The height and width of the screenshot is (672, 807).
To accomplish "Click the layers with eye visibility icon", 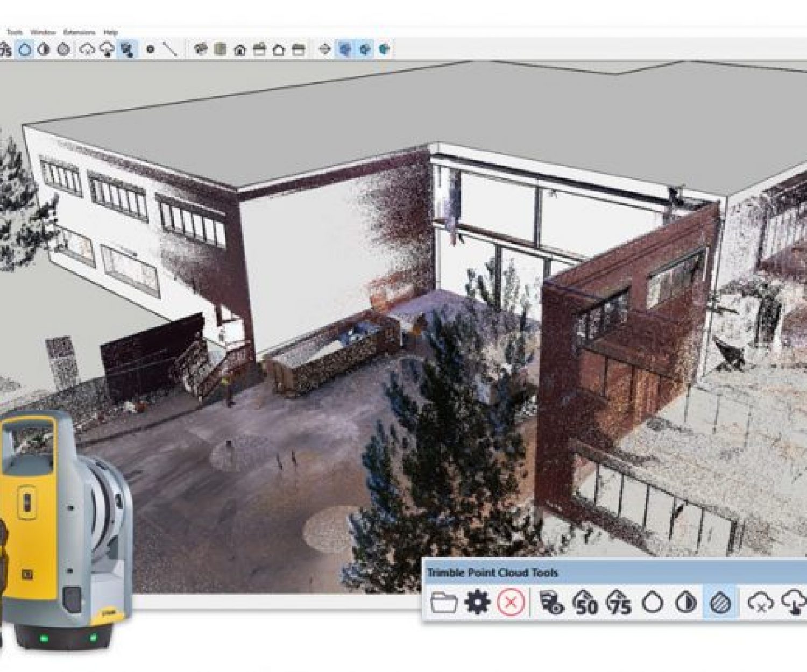I will [551, 603].
